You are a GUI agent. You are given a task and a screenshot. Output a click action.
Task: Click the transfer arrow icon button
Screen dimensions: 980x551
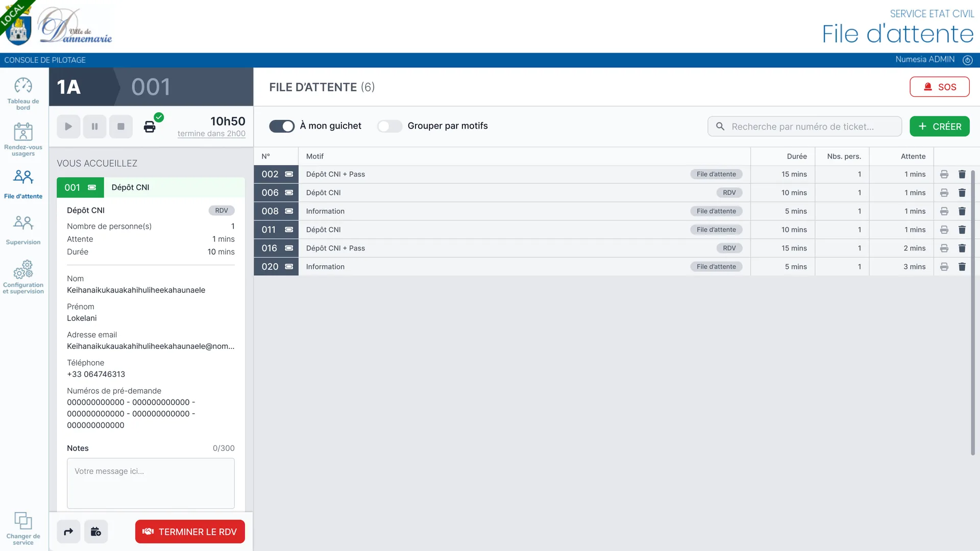click(68, 532)
